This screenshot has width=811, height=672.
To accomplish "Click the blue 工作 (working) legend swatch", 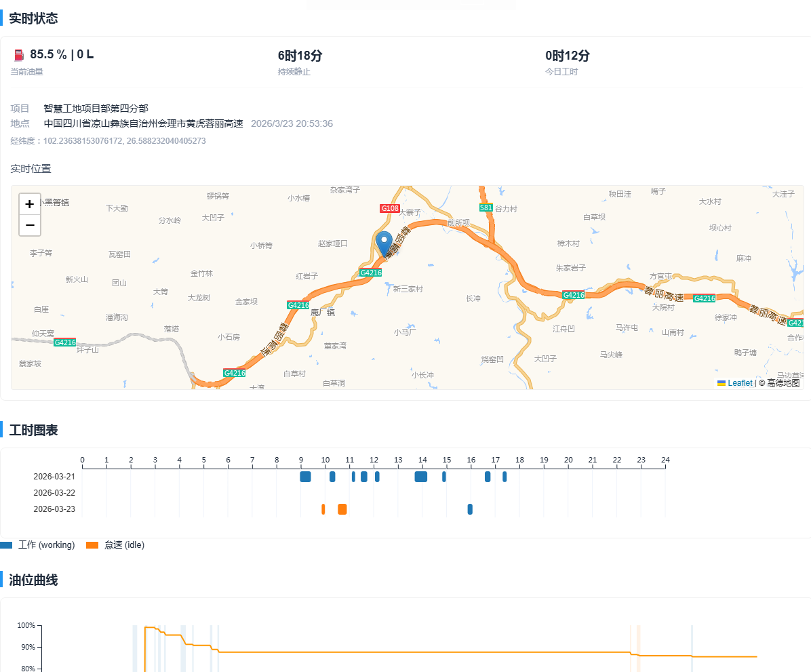I will 7,545.
